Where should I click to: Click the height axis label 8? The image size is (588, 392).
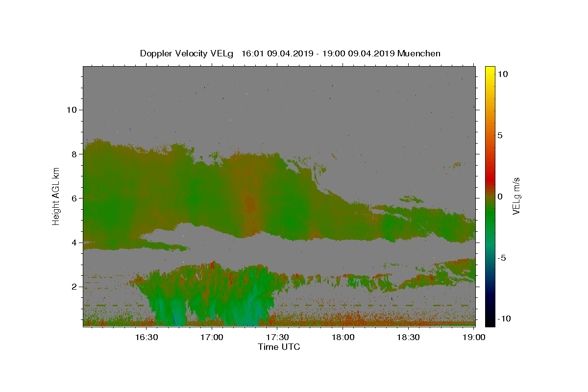pyautogui.click(x=73, y=154)
